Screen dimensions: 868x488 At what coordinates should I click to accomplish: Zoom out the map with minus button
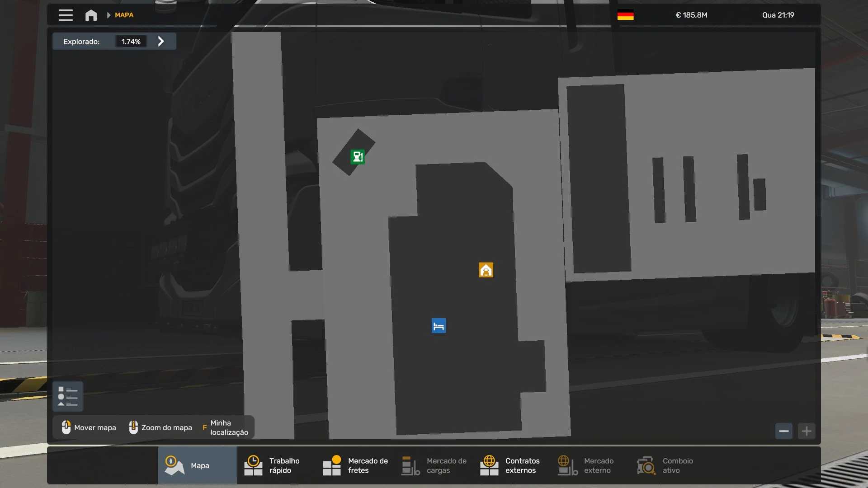tap(783, 431)
